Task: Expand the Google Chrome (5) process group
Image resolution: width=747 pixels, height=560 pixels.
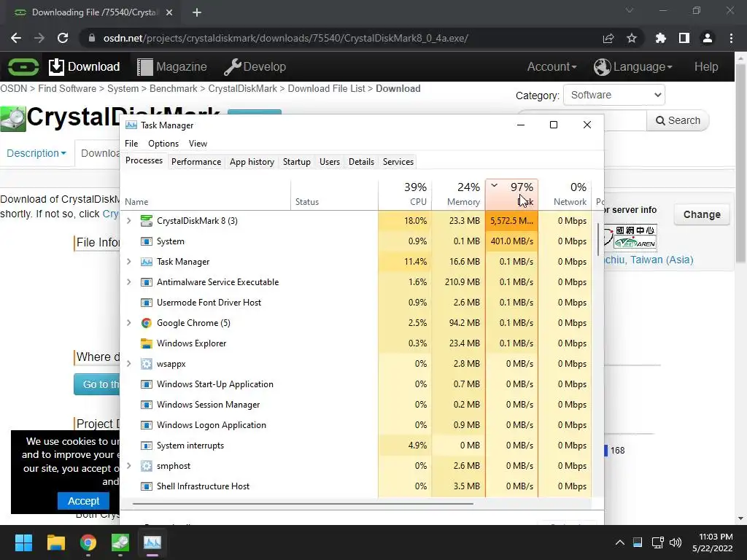Action: [128, 323]
